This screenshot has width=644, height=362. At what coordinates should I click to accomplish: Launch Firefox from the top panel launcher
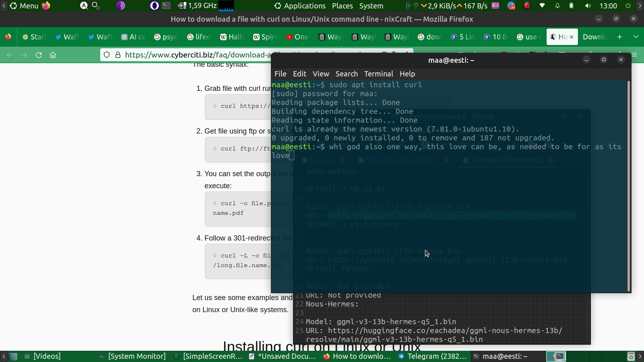[x=46, y=6]
